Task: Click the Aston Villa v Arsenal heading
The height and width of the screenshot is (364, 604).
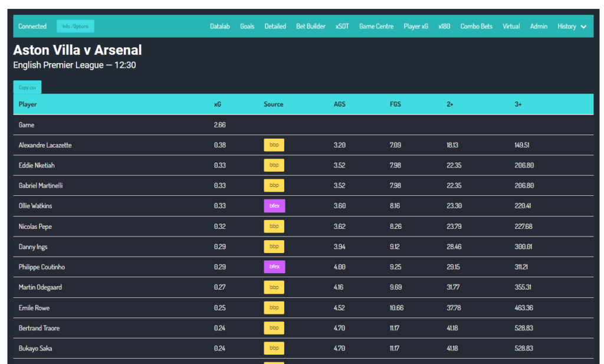Action: coord(77,50)
